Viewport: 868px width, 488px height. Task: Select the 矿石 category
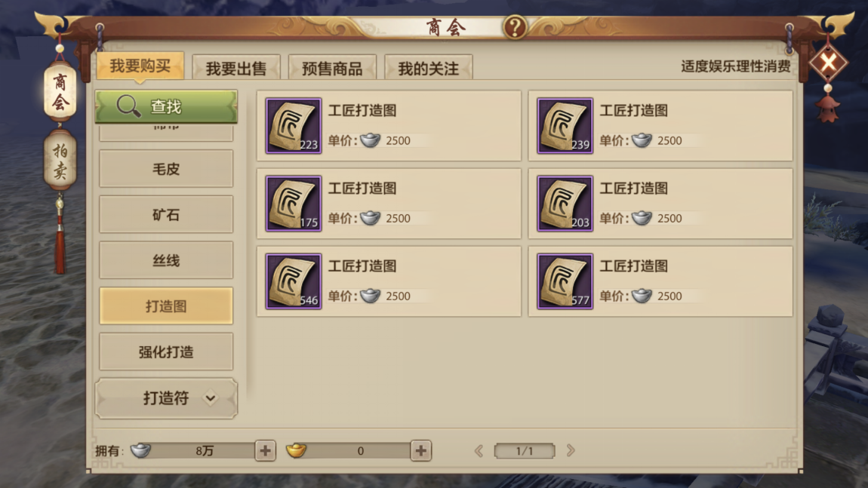[x=166, y=215]
